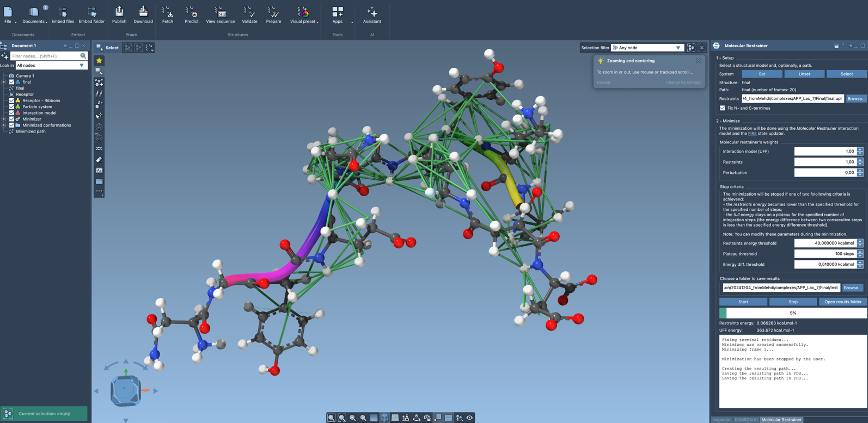Expand the Minimized conformations folder
Viewport: 868px width, 423px height.
pos(4,125)
